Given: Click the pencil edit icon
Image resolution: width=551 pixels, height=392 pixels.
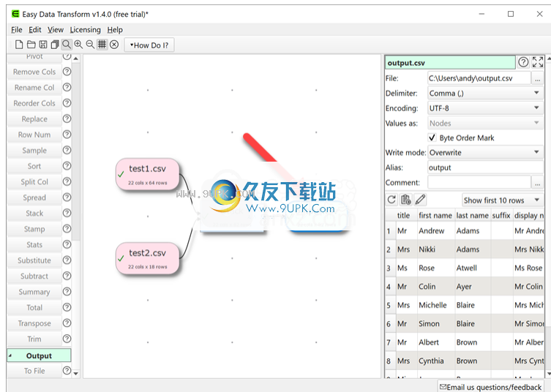Looking at the screenshot, I should 420,200.
